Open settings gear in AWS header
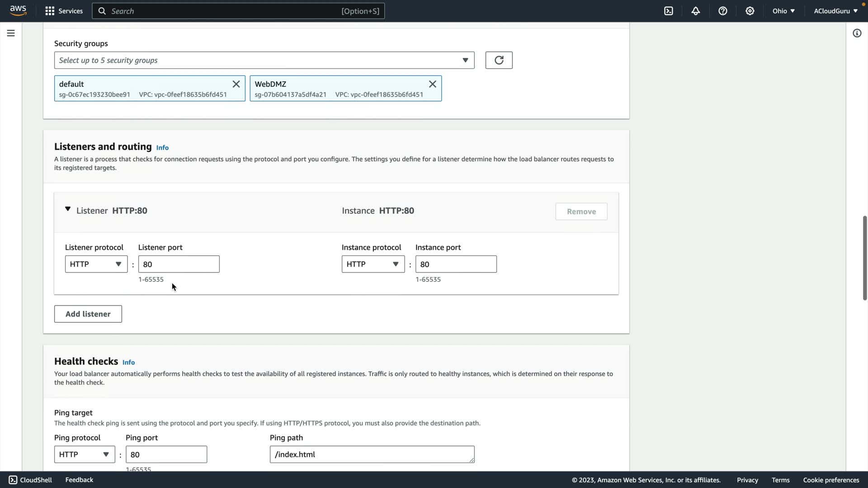The image size is (868, 488). tap(750, 11)
